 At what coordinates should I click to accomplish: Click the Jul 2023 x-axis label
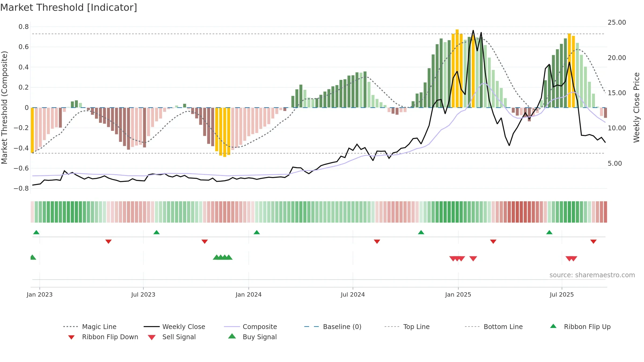point(143,294)
